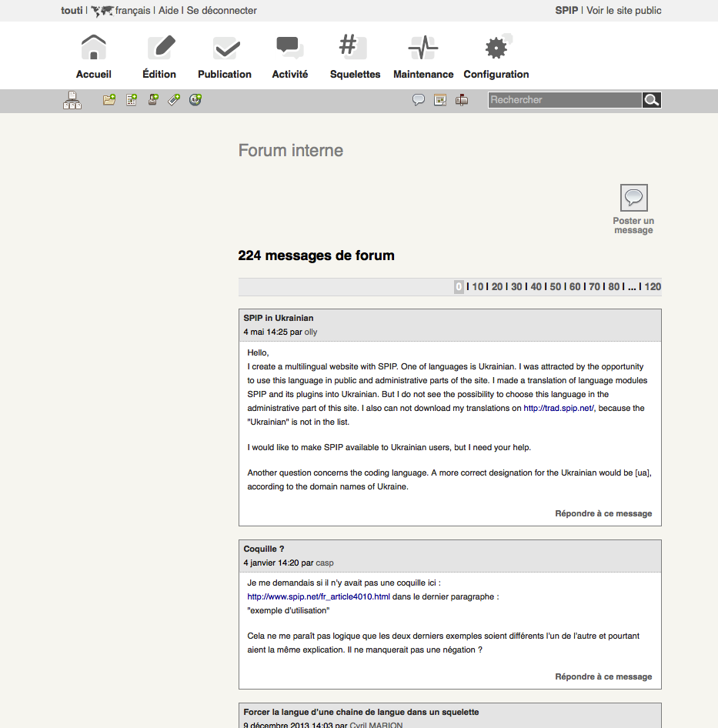Open the Édition menu
This screenshot has width=718, height=728.
(x=159, y=58)
